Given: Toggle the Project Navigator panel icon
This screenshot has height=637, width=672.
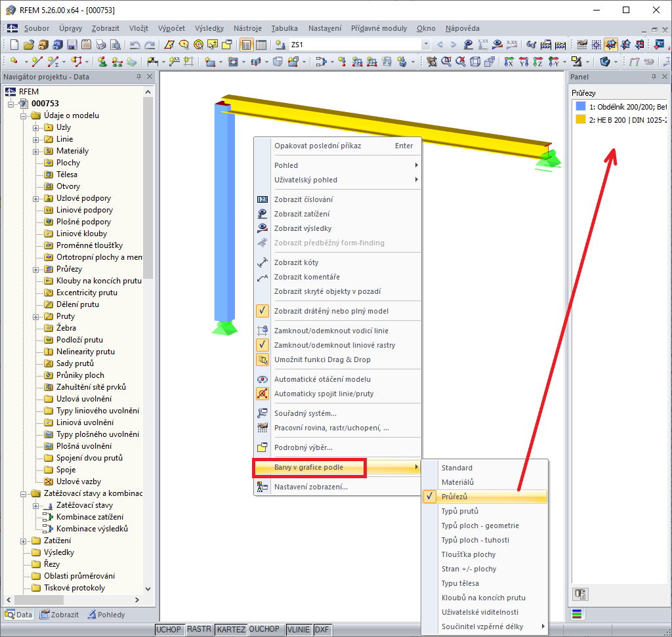Looking at the screenshot, I should tap(247, 45).
